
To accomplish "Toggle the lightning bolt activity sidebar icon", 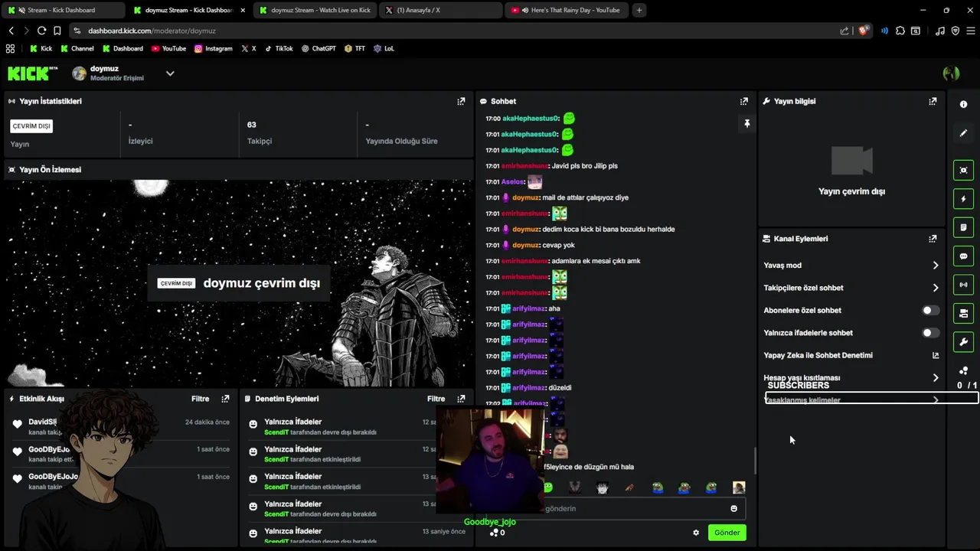I will [x=963, y=199].
